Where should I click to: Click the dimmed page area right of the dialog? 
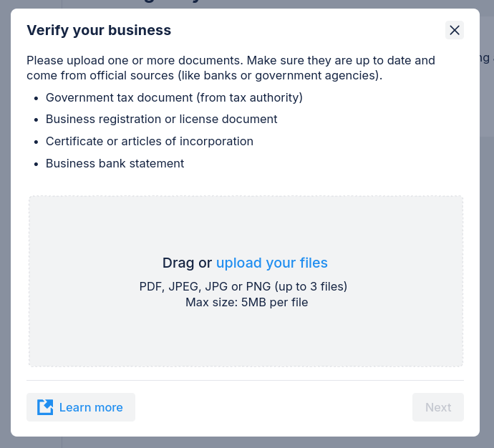[487, 215]
